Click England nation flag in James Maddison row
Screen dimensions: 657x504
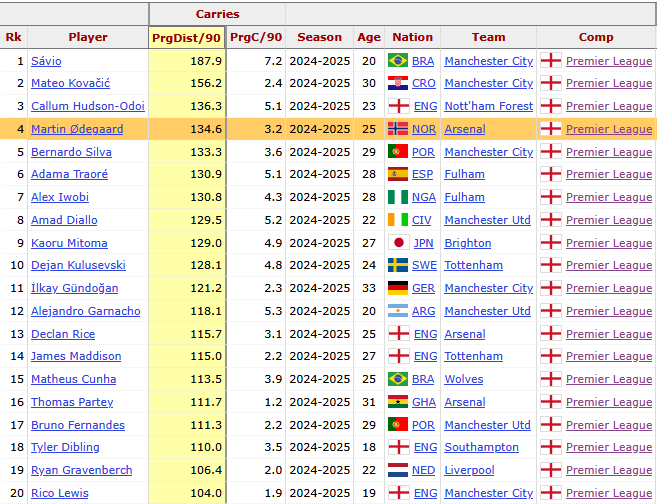click(398, 356)
